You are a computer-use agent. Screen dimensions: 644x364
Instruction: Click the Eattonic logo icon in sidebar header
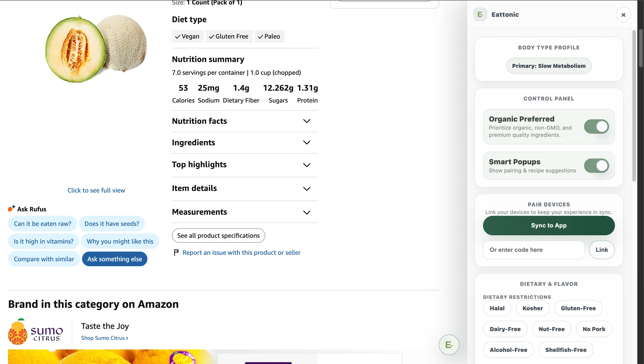pos(480,14)
